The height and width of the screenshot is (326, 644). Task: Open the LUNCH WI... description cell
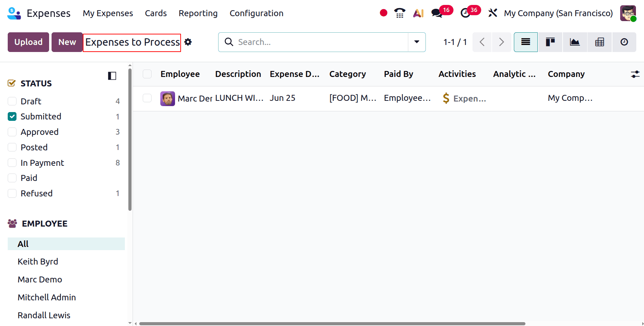pos(239,98)
